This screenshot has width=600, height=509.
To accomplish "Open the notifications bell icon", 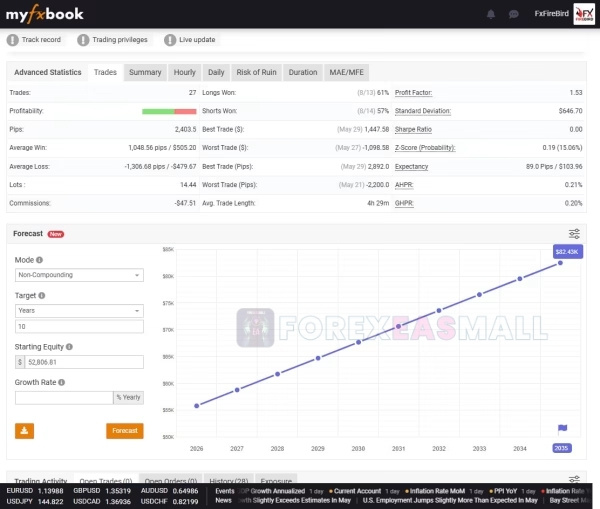I will [x=491, y=14].
